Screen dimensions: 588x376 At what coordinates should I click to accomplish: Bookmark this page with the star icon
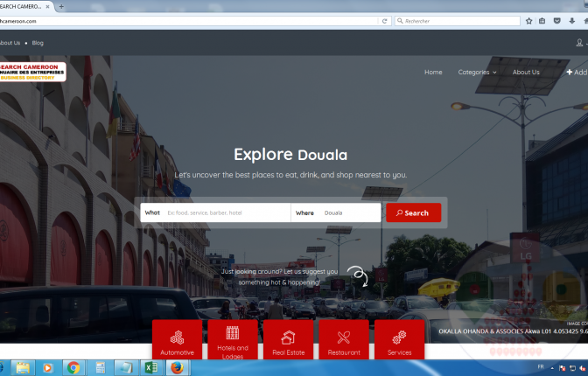(528, 21)
